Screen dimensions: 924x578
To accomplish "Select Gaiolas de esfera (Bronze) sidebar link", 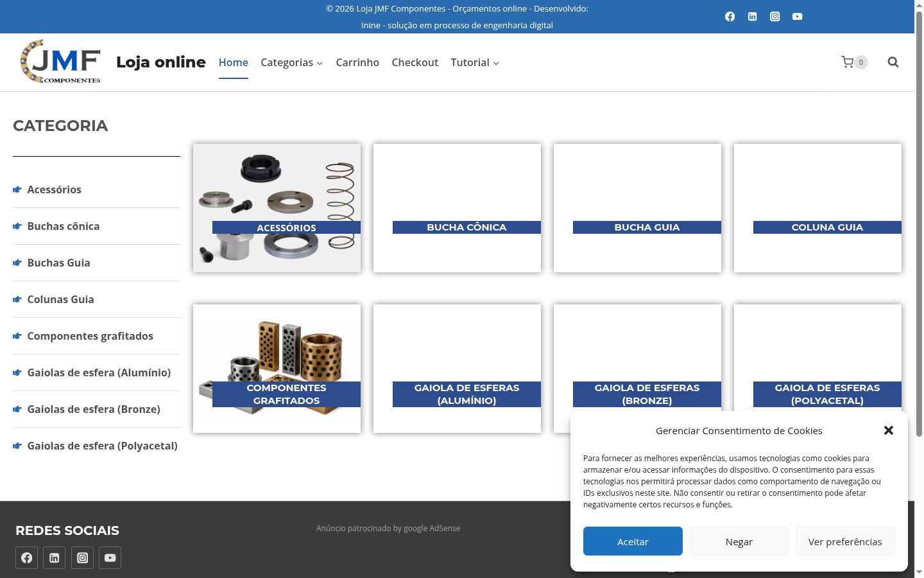I will click(94, 409).
